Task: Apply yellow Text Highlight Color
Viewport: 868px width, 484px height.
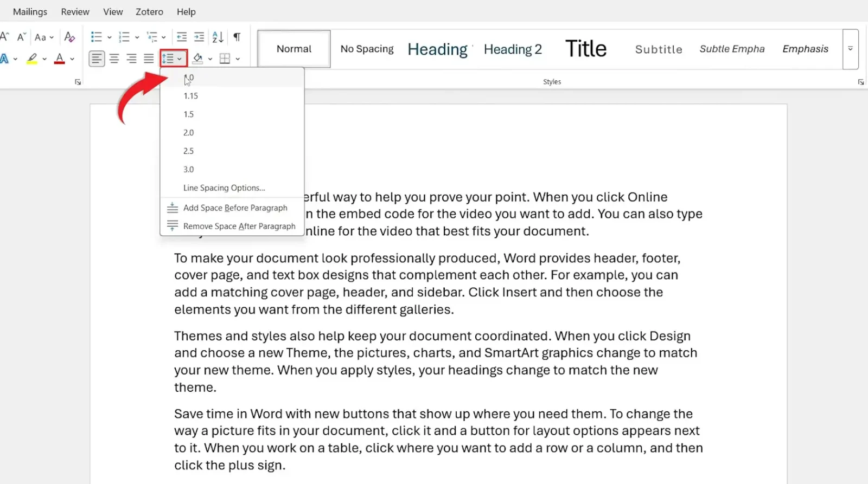Action: coord(32,59)
